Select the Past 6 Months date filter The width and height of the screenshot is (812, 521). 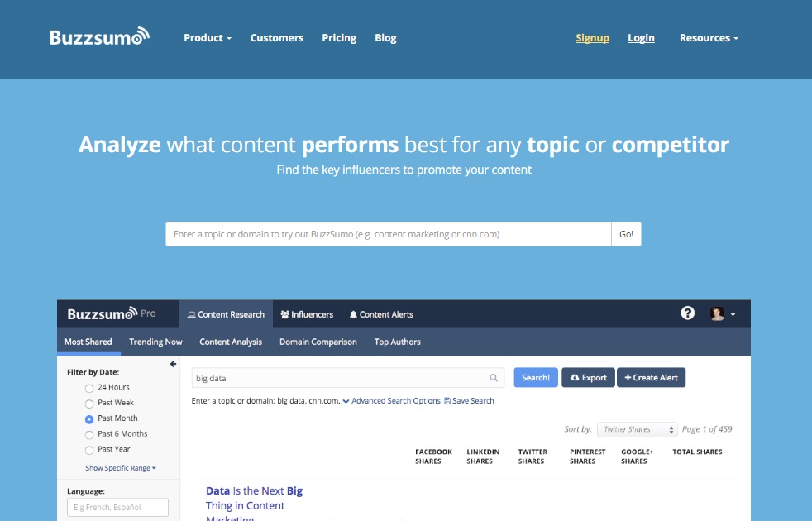click(89, 434)
